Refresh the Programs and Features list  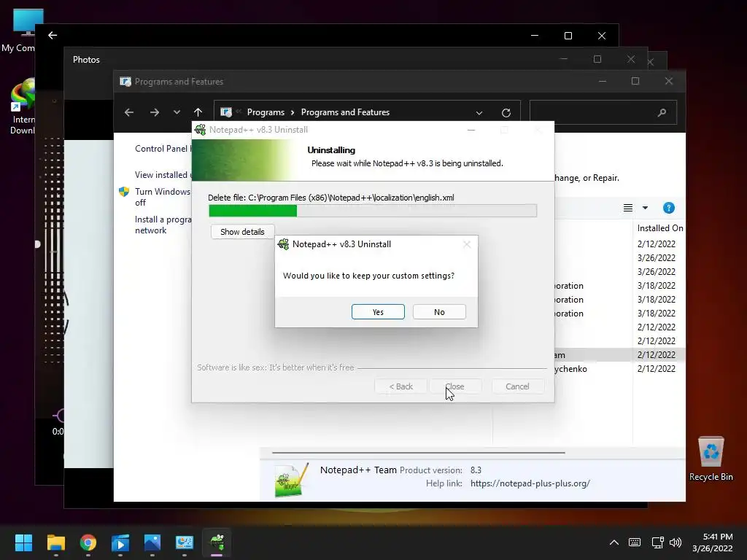(506, 113)
